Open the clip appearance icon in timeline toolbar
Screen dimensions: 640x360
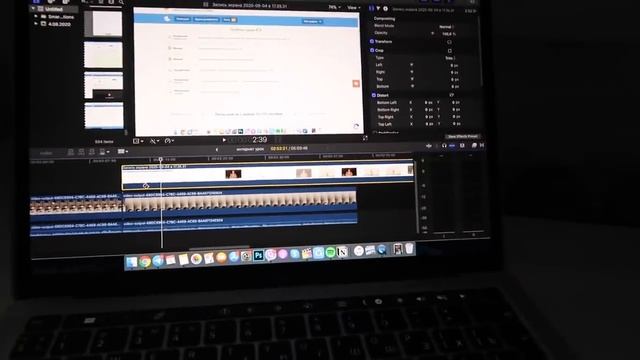(x=462, y=145)
